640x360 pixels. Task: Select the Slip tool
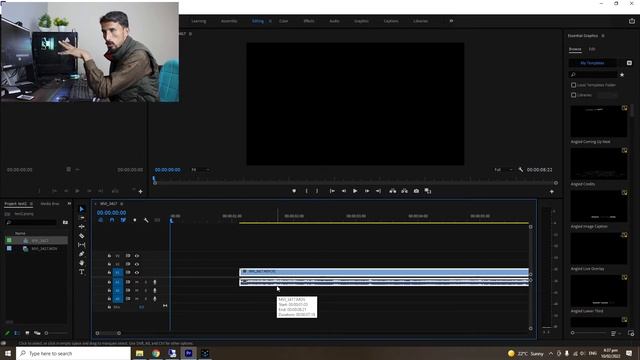(x=82, y=245)
